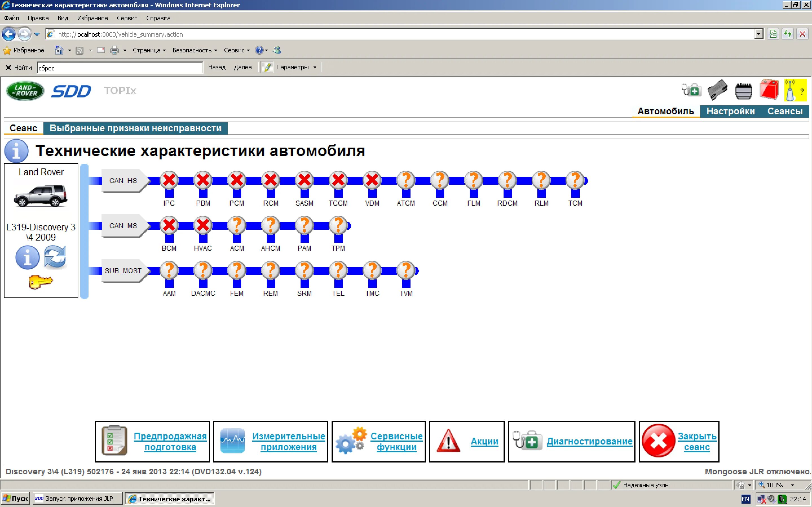Open the Избранное menu in the menu bar
This screenshot has width=812, height=507.
pos(92,18)
